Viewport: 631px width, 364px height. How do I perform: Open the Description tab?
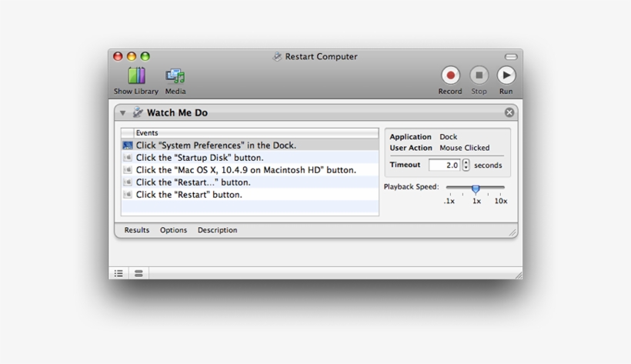click(217, 230)
